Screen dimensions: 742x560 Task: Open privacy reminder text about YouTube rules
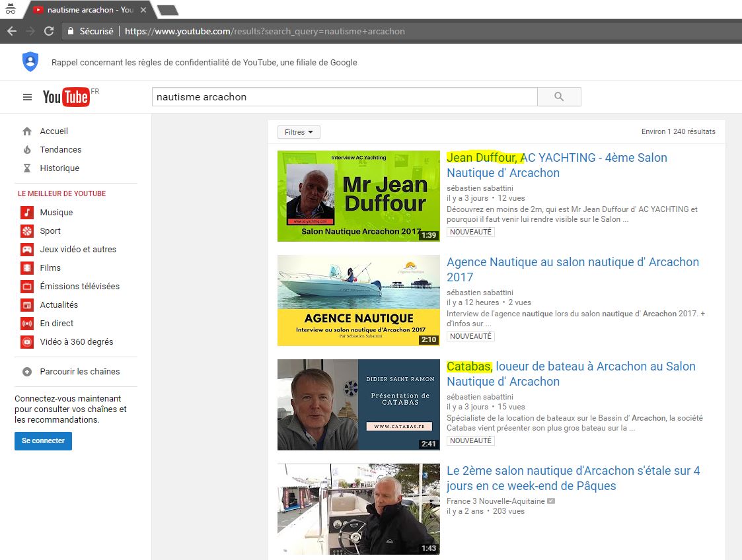coord(204,63)
